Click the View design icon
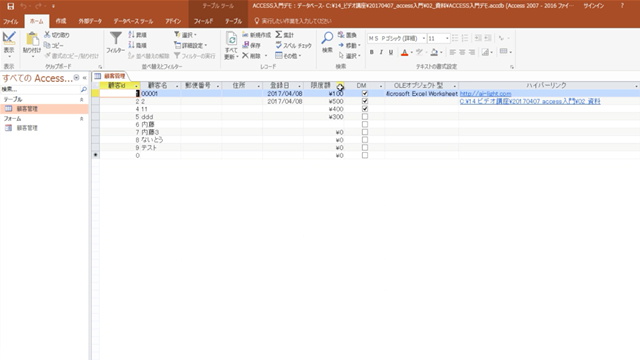This screenshot has width=640, height=360. click(9, 38)
